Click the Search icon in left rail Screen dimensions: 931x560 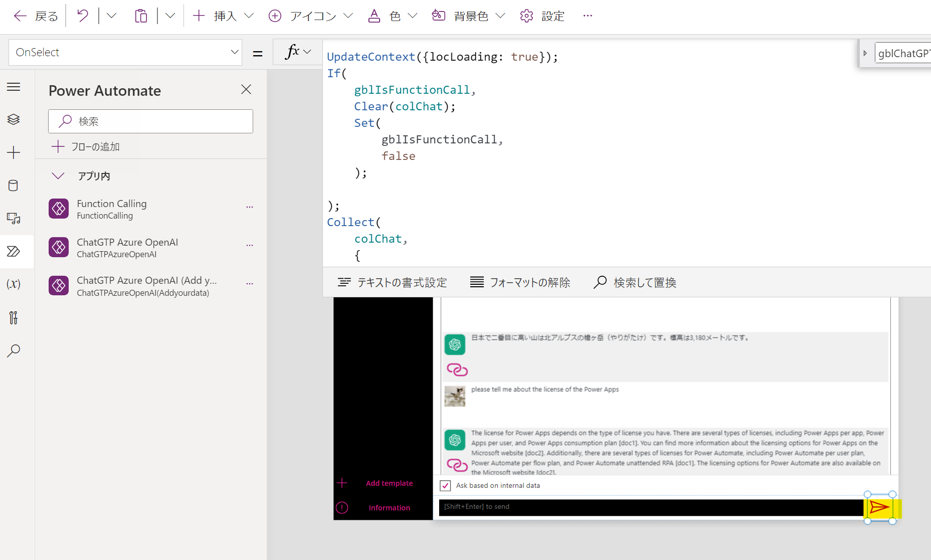click(14, 350)
